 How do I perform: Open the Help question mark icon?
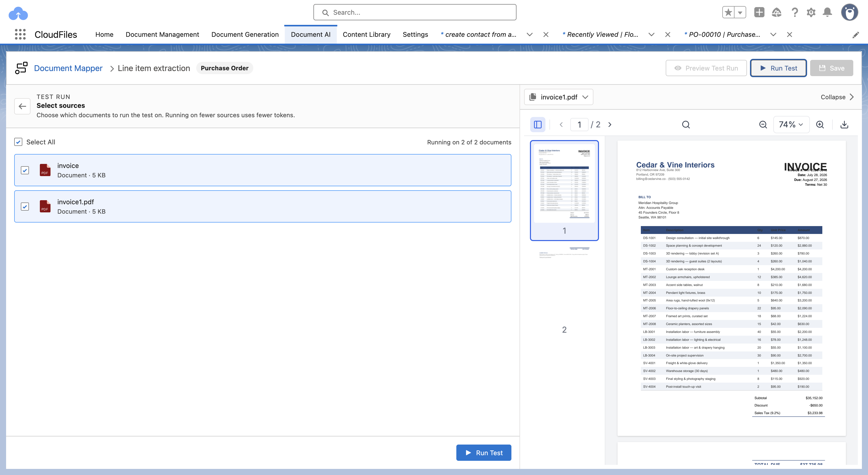(x=795, y=12)
